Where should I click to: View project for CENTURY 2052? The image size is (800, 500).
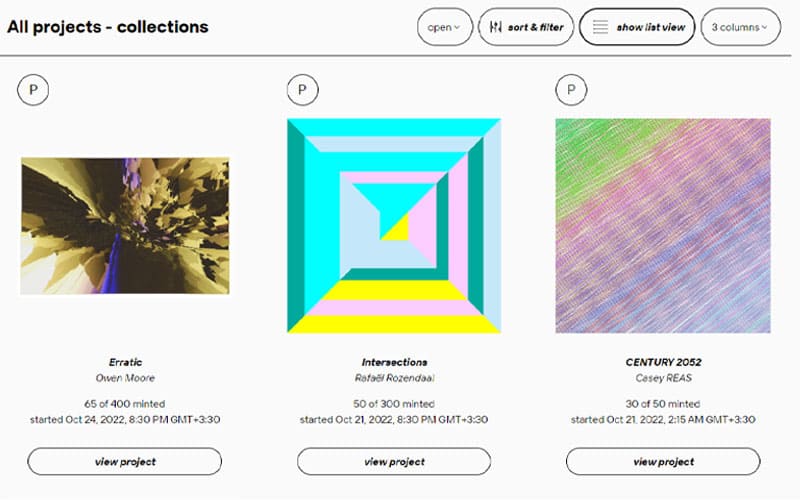pyautogui.click(x=663, y=461)
